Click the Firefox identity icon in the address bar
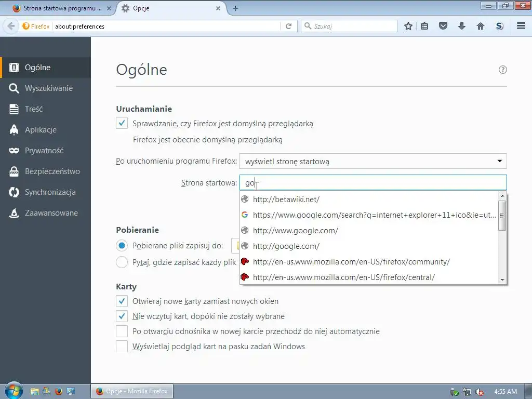Image resolution: width=532 pixels, height=399 pixels. point(36,26)
